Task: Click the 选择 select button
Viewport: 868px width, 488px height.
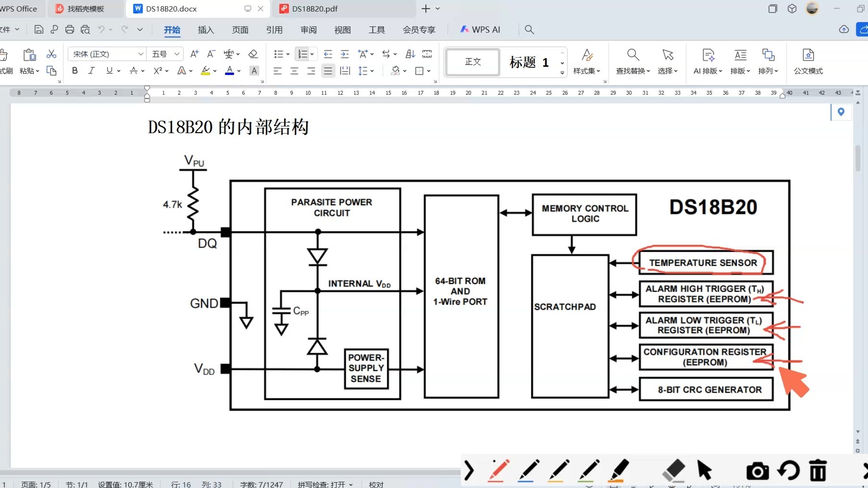Action: point(668,61)
